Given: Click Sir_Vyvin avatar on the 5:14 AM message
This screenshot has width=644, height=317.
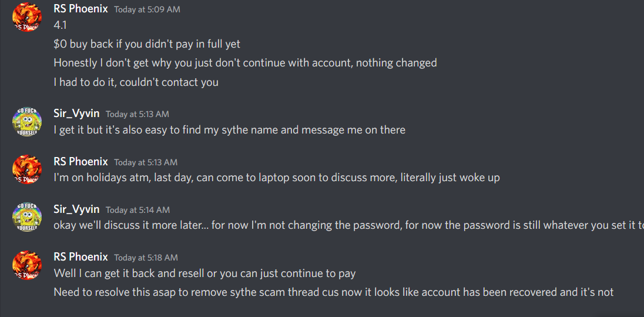Looking at the screenshot, I should click(27, 217).
